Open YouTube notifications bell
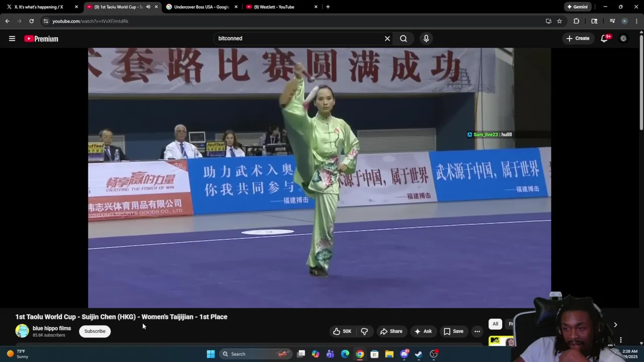 (605, 38)
